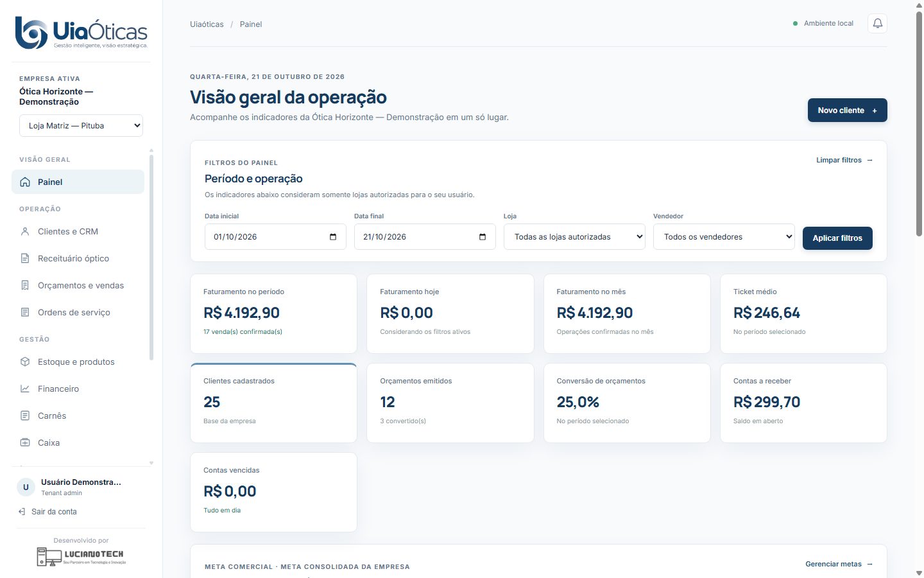
Task: Click the UiaÓticas logo
Action: pos(81,33)
